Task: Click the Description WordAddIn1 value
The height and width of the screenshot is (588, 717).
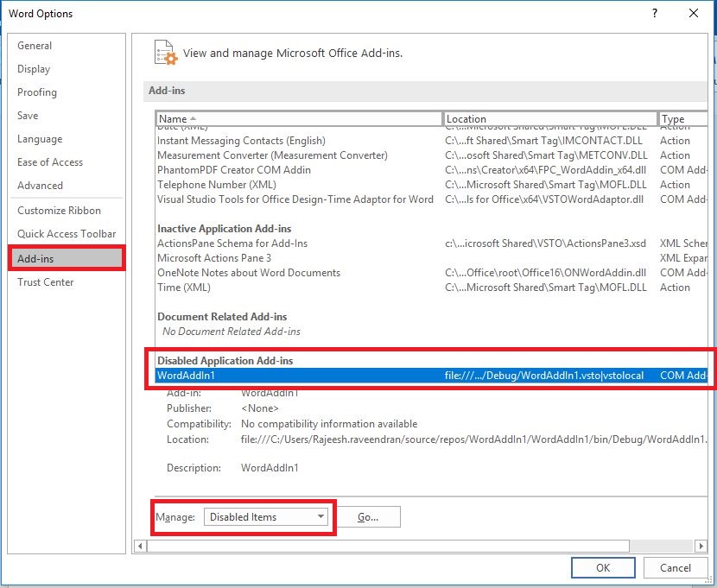Action: coord(270,468)
